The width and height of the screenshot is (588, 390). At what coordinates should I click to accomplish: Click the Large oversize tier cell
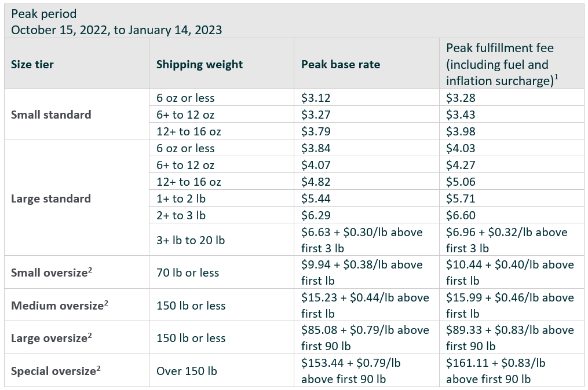coord(76,337)
